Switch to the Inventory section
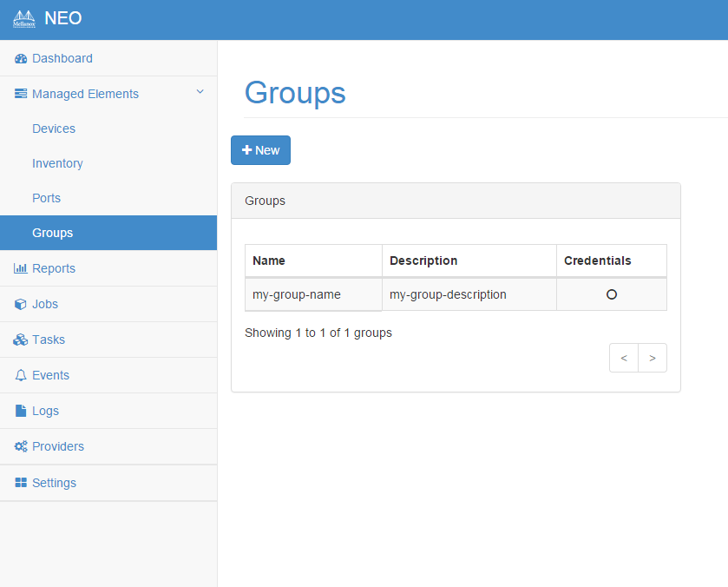 click(x=57, y=163)
